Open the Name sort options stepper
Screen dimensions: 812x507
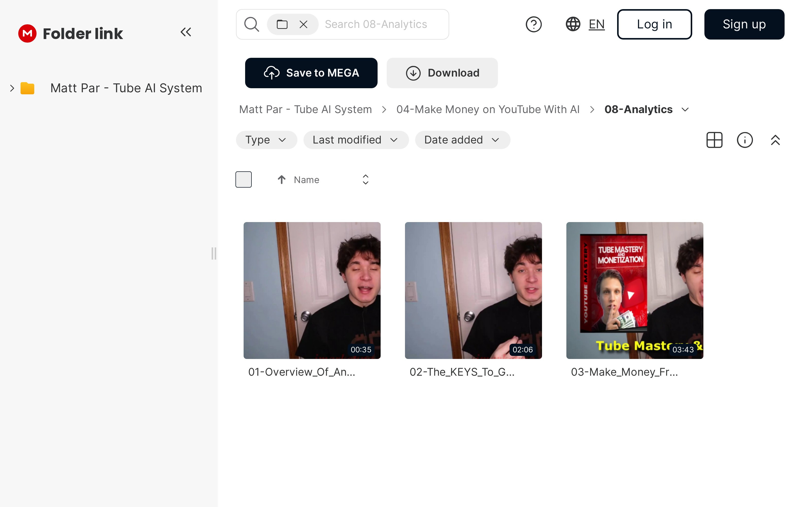coord(365,179)
